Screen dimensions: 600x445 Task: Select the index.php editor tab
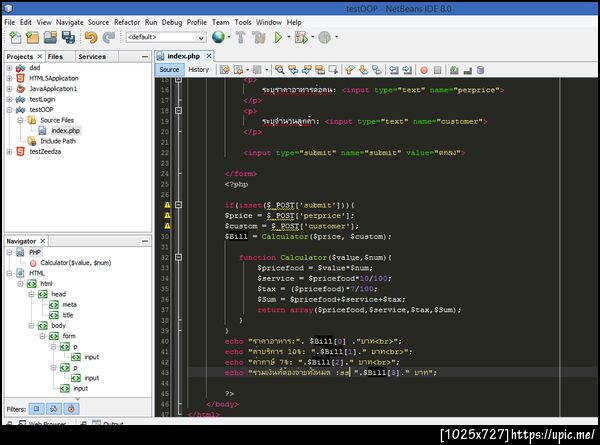[x=183, y=56]
